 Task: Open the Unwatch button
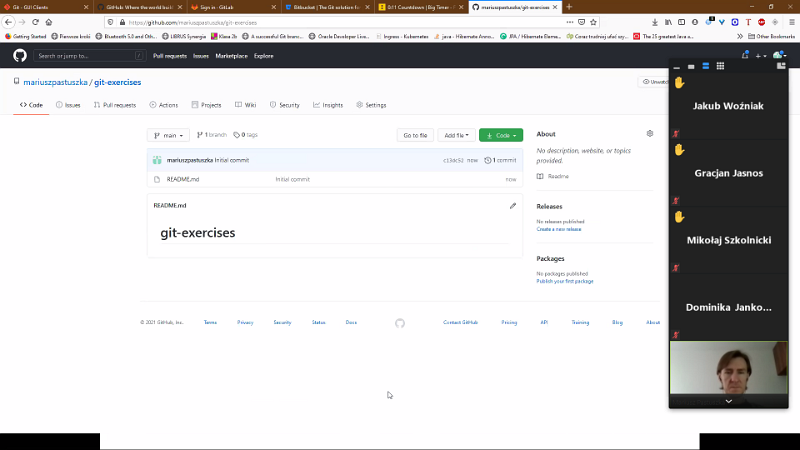[655, 82]
